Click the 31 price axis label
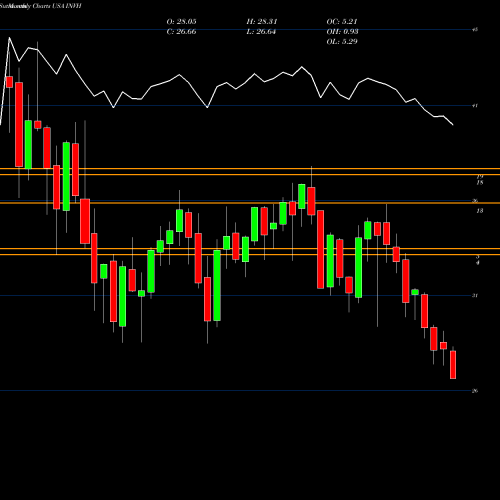This screenshot has height=500, width=500. coord(475,296)
